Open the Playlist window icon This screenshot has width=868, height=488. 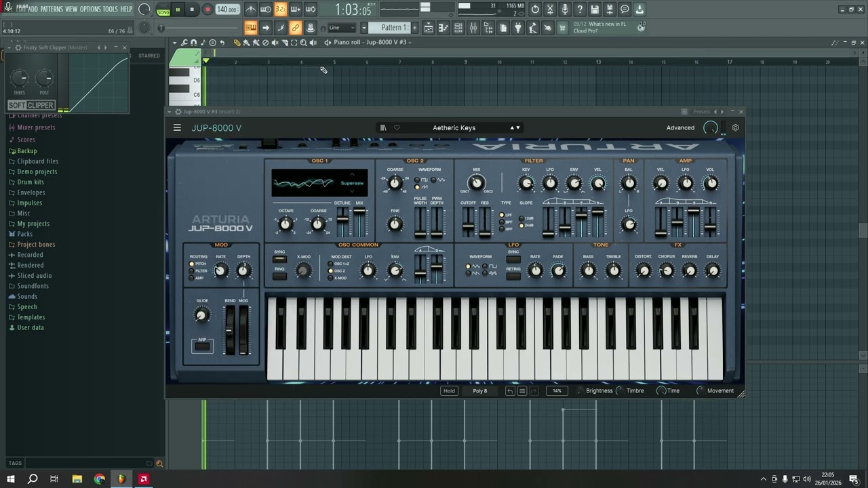(429, 28)
